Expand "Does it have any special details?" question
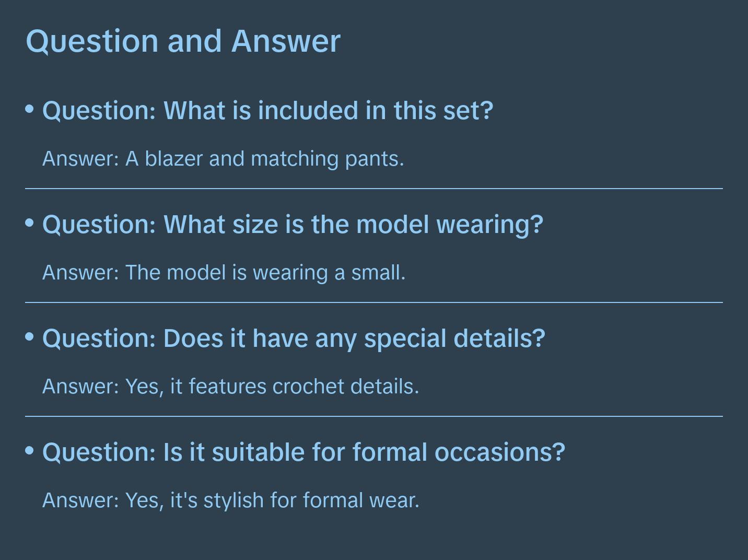The image size is (748, 560). point(294,339)
